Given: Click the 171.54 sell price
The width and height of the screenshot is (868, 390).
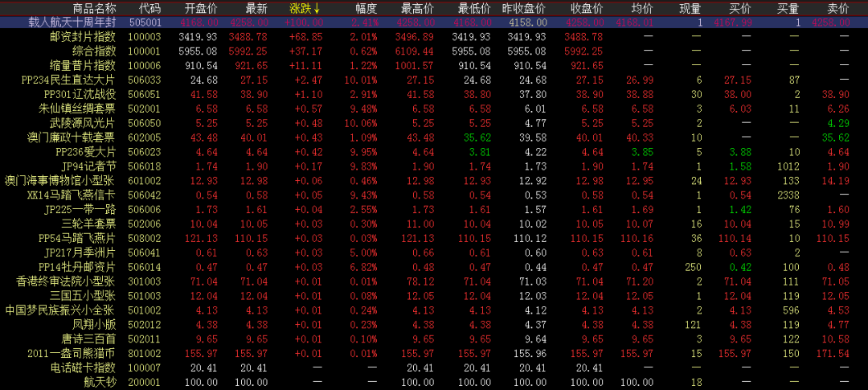Looking at the screenshot, I should pos(833,354).
